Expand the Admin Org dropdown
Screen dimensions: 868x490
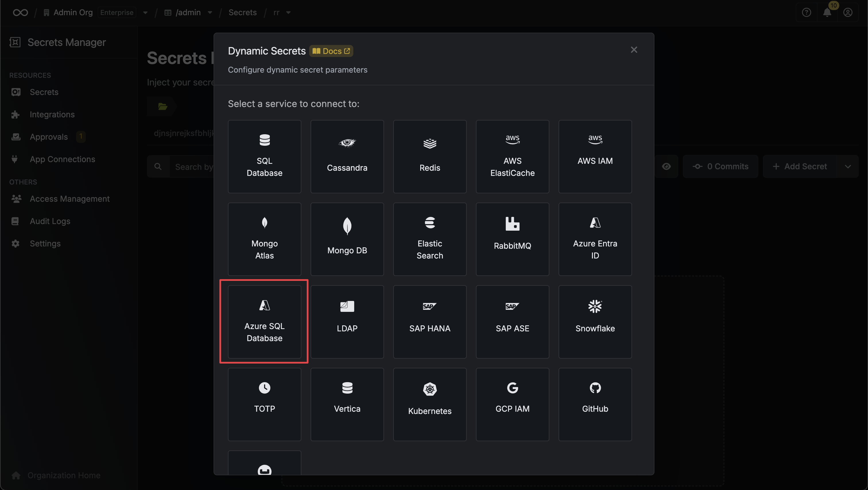coord(145,13)
